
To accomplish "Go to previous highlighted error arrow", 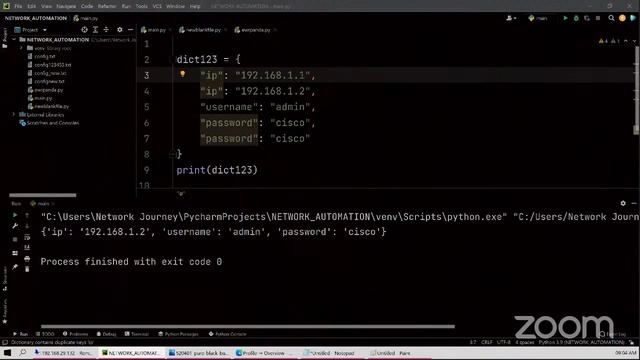I will [x=626, y=41].
